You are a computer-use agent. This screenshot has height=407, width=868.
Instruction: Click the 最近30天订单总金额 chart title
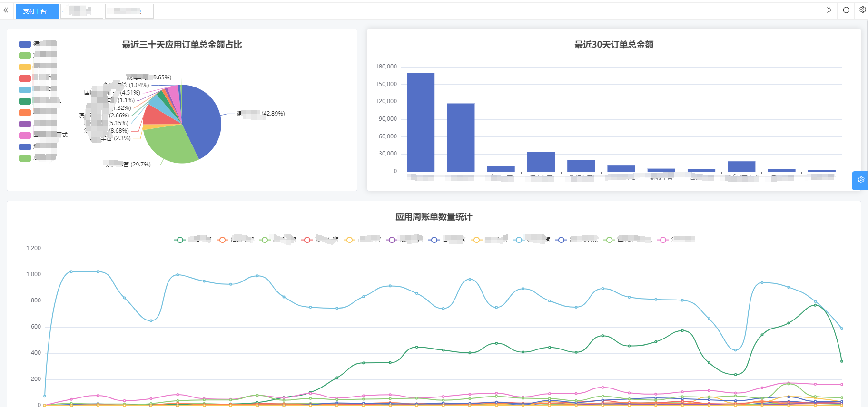coord(614,45)
